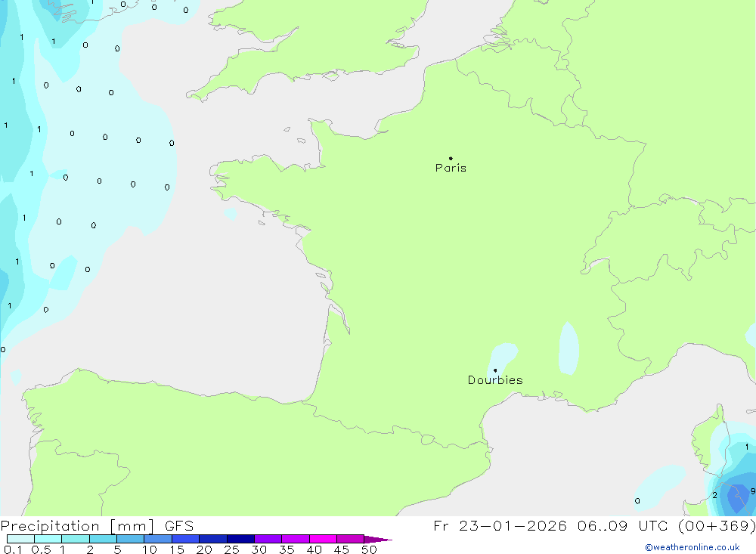Select the Paris location dot marker

pyautogui.click(x=451, y=158)
